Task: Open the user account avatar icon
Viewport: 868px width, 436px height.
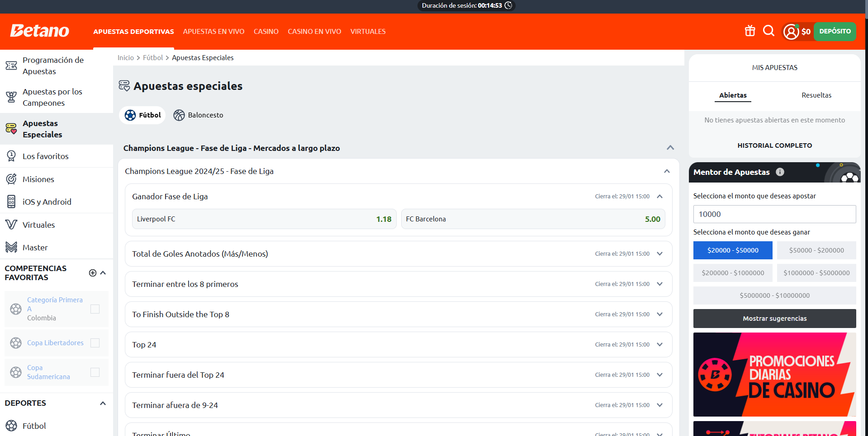Action: [791, 32]
